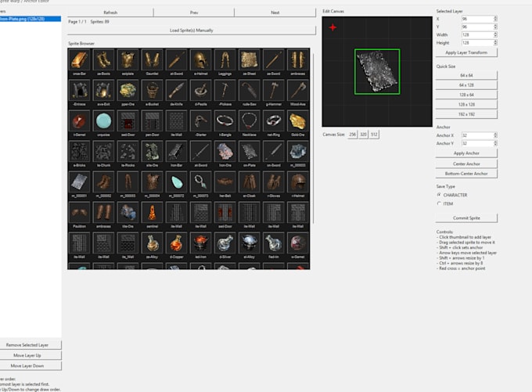Click Bottom-Center Anchor

466,174
